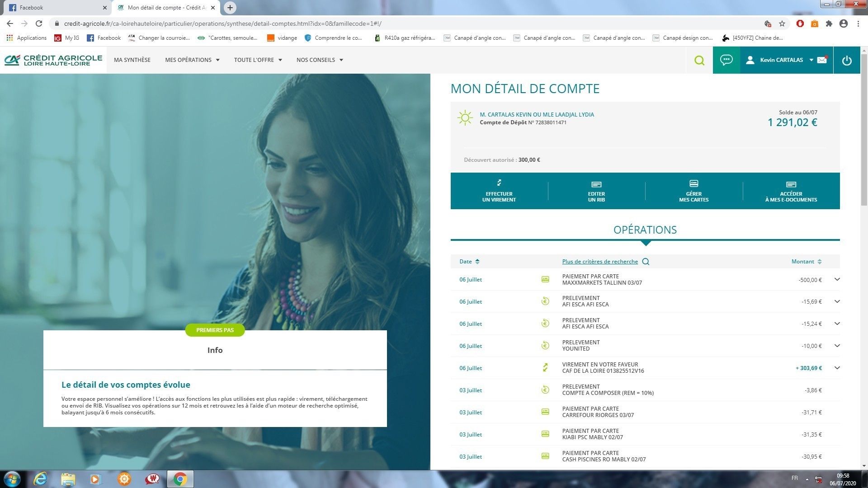Viewport: 868px width, 488px height.
Task: Click the power logout icon
Action: pos(847,60)
